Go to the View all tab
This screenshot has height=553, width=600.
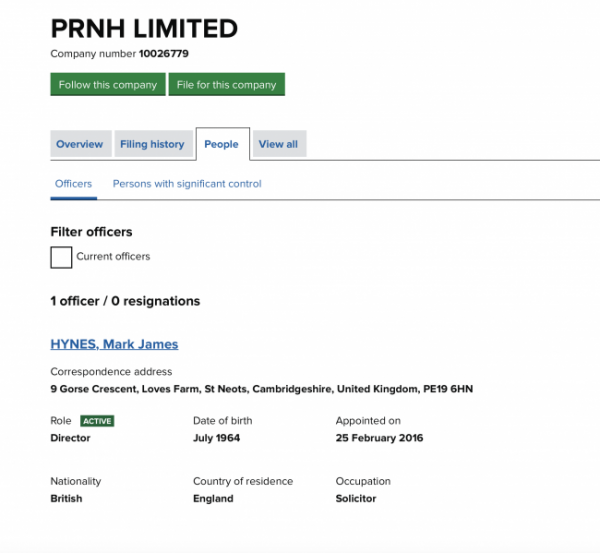[x=278, y=144]
